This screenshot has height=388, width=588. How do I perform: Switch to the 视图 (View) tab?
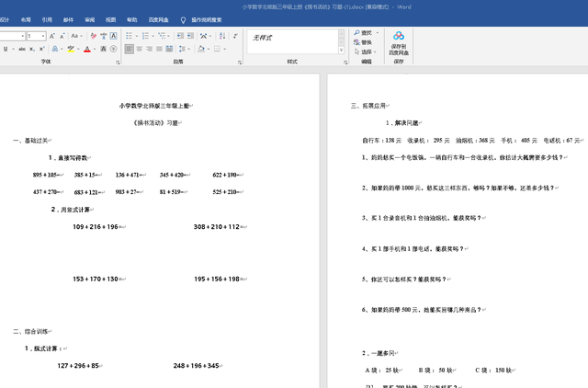111,18
